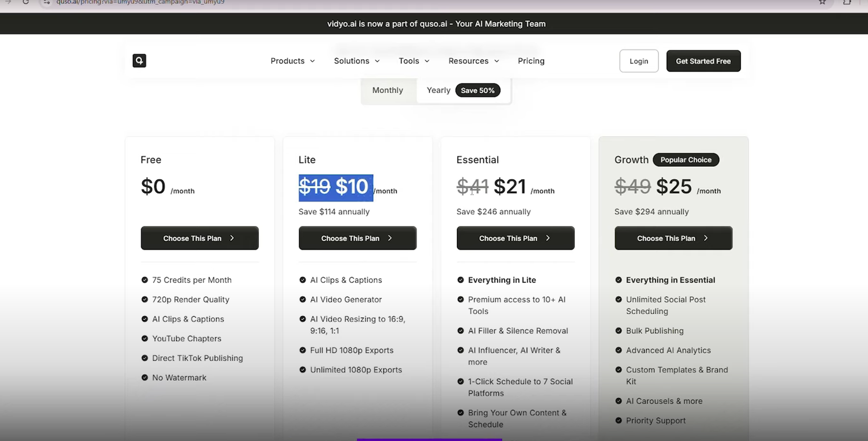The width and height of the screenshot is (868, 441).
Task: Switch billing to Yearly
Action: tap(438, 90)
